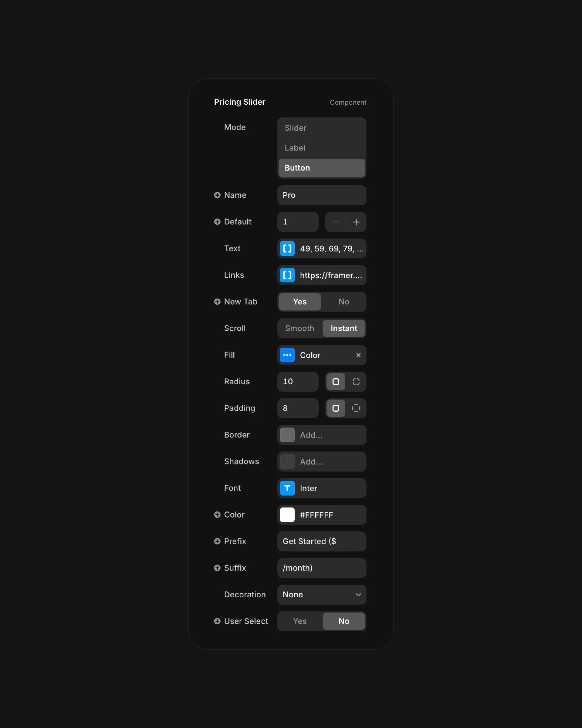Click the increment stepper for Default

pyautogui.click(x=356, y=222)
